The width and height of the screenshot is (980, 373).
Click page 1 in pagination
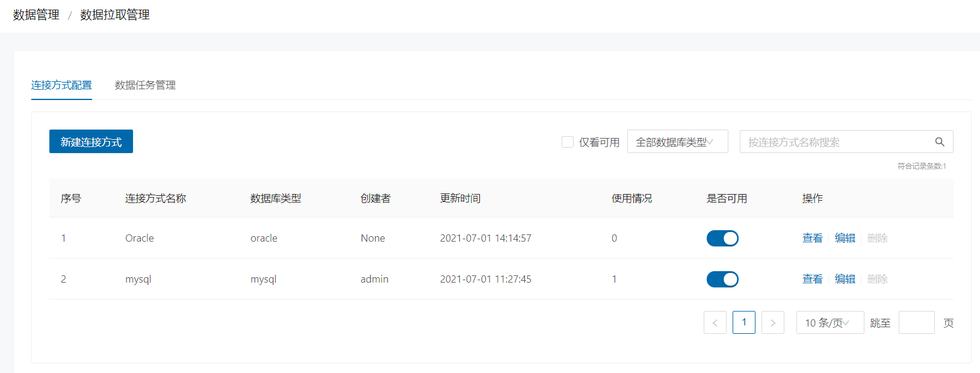point(743,322)
